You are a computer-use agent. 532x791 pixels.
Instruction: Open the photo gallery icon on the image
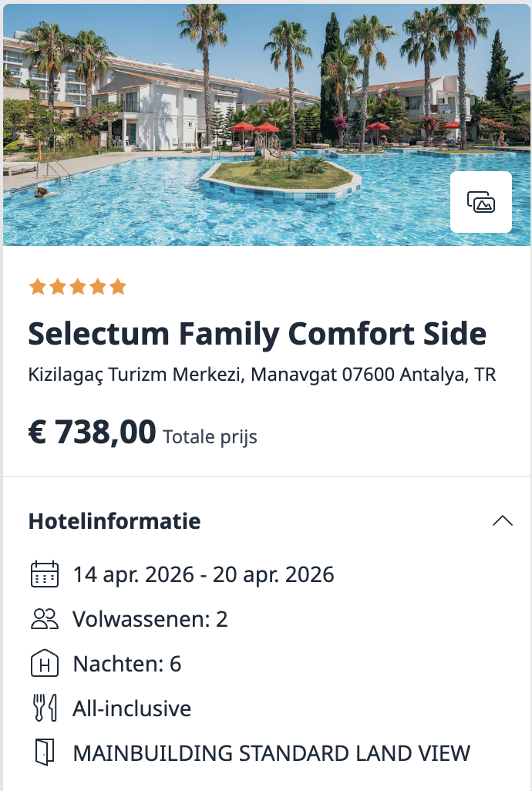[x=480, y=202]
